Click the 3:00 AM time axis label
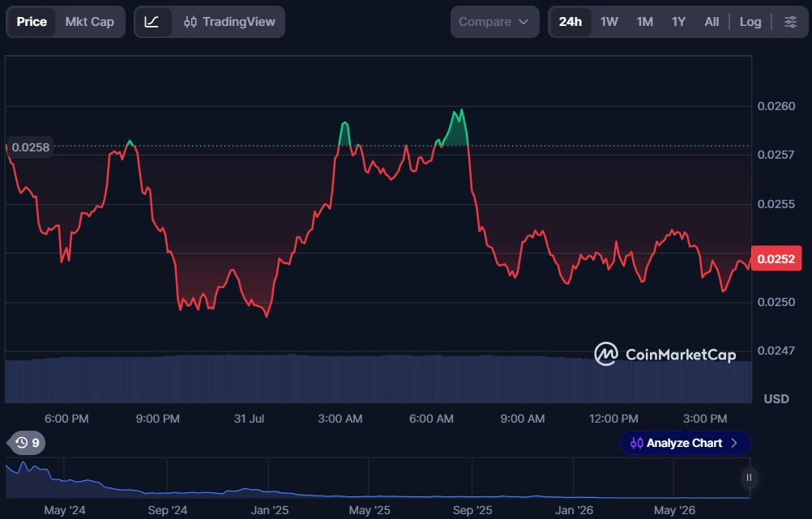 [340, 419]
